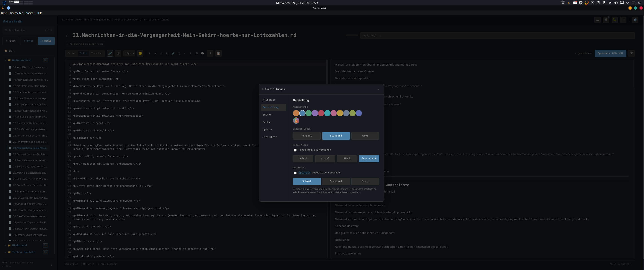Open notifications bell in system tray
This screenshot has width=644, height=270.
point(563,3)
